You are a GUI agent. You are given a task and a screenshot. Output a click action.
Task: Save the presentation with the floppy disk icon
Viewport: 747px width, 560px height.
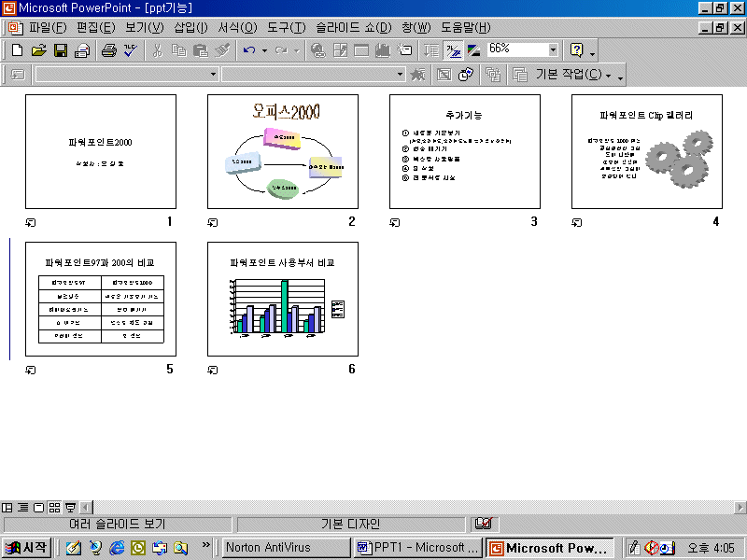(61, 50)
